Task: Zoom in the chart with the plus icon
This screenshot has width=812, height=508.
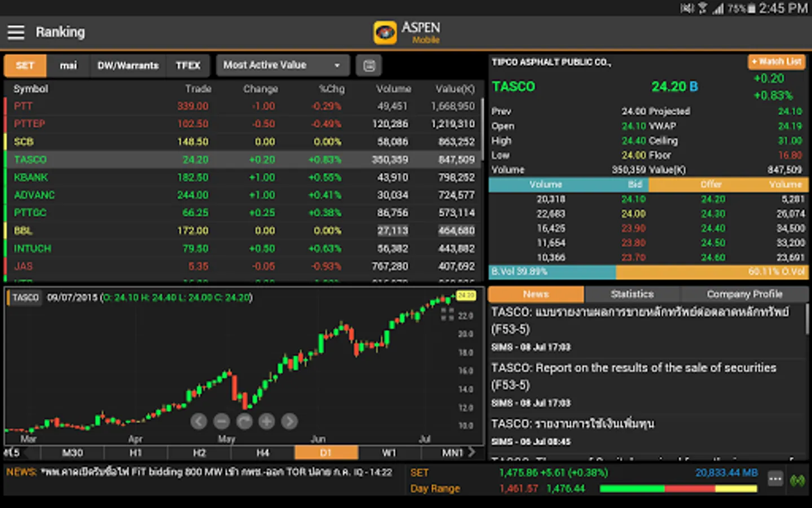Action: (x=267, y=421)
